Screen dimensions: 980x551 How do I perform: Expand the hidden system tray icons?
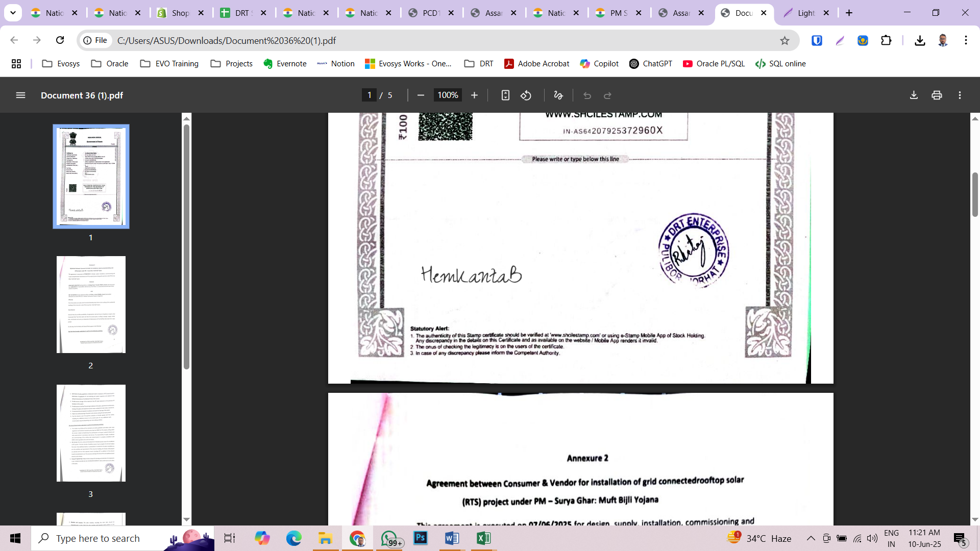tap(811, 538)
